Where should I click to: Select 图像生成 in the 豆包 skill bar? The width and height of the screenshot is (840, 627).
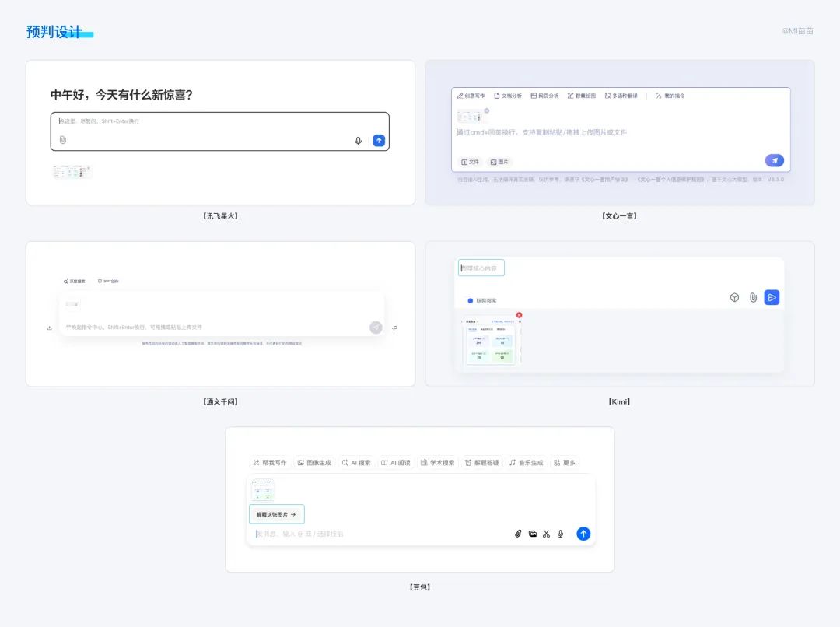(x=314, y=463)
